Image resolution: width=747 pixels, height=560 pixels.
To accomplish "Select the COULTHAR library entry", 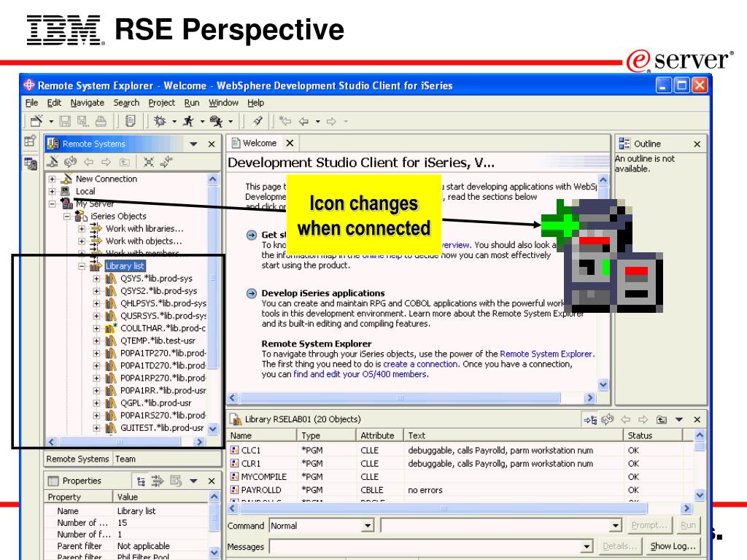I will pyautogui.click(x=163, y=328).
